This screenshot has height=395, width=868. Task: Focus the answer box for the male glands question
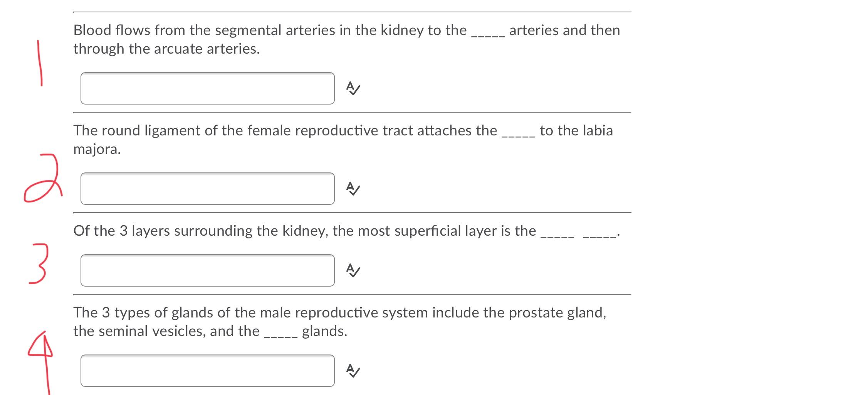[208, 371]
